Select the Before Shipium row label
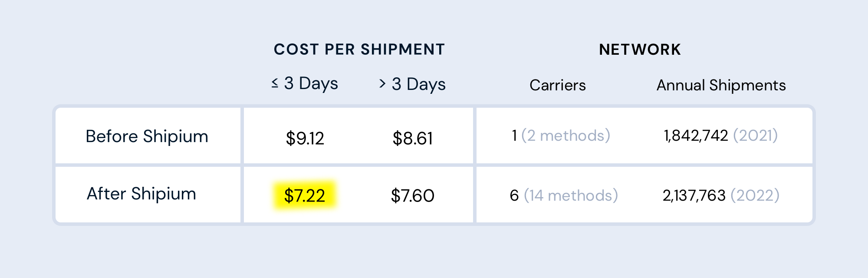868x278 pixels. coord(147,136)
